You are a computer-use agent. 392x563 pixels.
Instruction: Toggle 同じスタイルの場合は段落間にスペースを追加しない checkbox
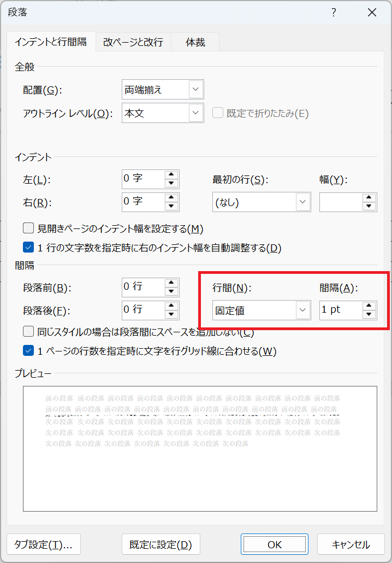(28, 331)
